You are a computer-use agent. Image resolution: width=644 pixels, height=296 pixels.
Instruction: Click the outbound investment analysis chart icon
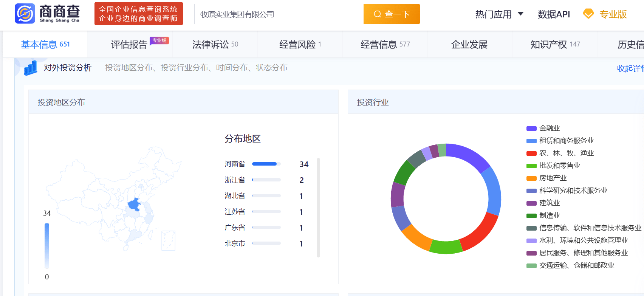pos(31,68)
